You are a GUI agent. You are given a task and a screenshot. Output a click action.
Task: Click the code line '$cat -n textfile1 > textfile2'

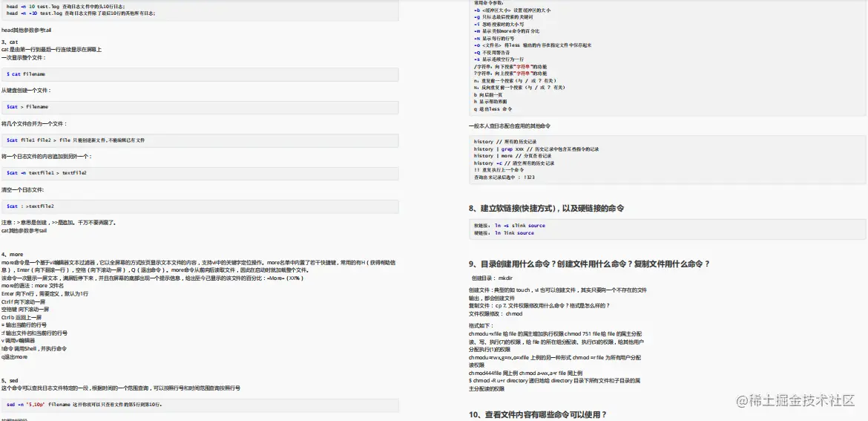[47, 174]
